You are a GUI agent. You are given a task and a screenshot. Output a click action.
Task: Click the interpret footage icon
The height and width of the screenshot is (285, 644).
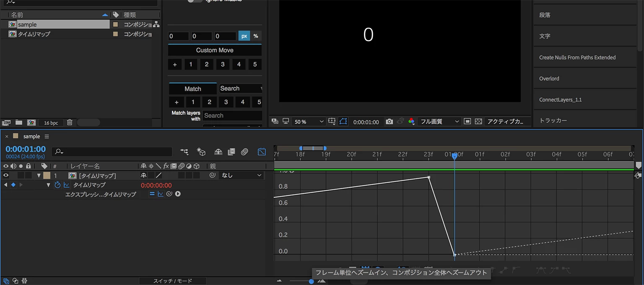6,122
